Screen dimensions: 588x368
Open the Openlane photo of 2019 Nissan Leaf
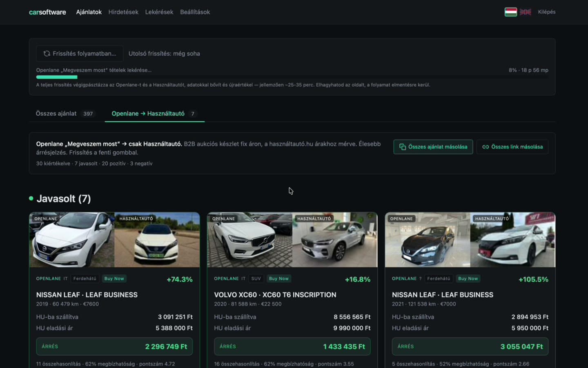point(72,240)
